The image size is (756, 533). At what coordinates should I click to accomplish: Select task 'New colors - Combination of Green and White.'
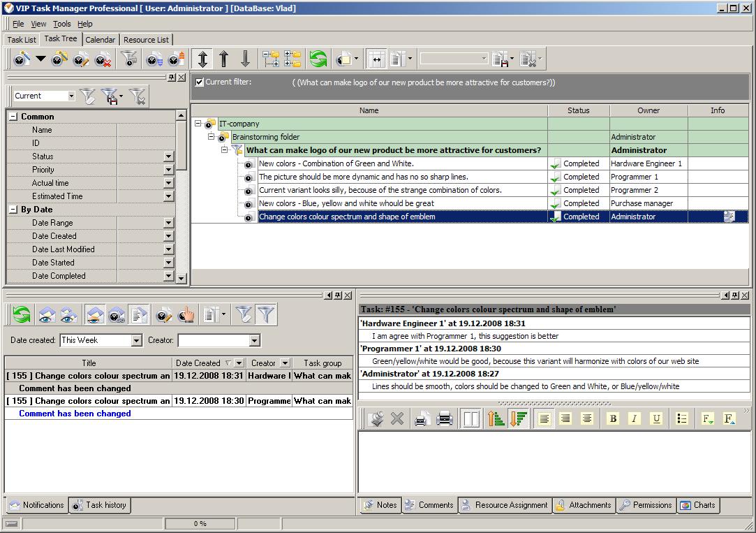click(x=336, y=163)
